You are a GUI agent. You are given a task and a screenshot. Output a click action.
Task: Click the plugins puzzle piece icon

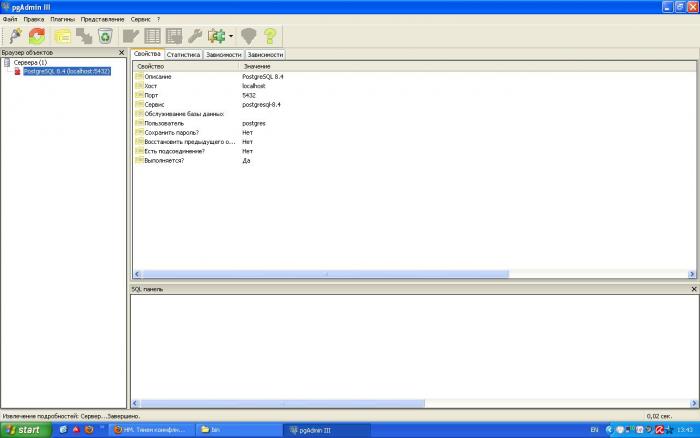click(217, 36)
